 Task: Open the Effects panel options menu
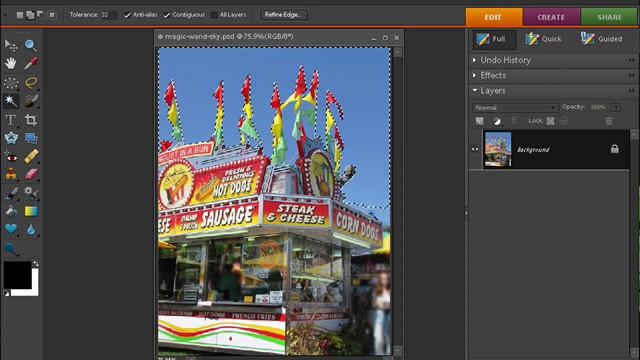(632, 76)
